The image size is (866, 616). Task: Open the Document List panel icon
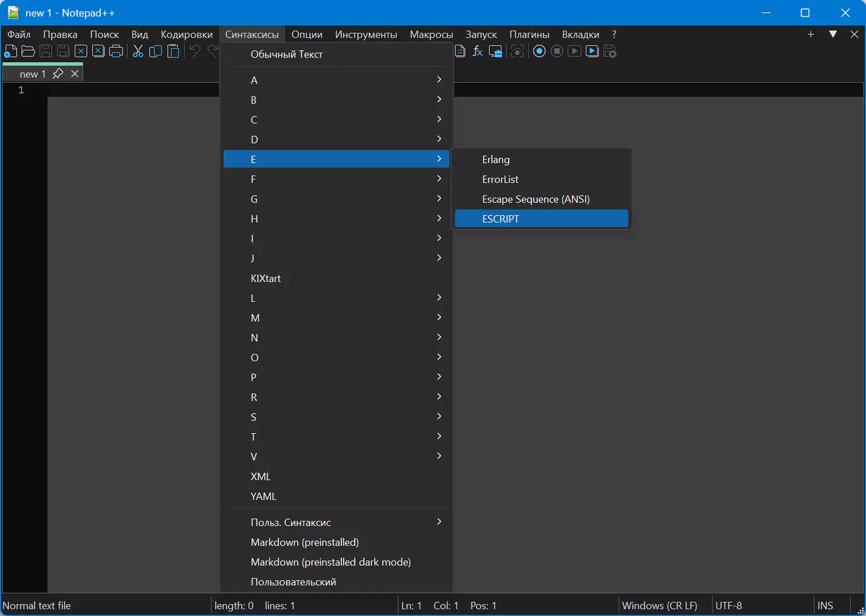[x=460, y=51]
